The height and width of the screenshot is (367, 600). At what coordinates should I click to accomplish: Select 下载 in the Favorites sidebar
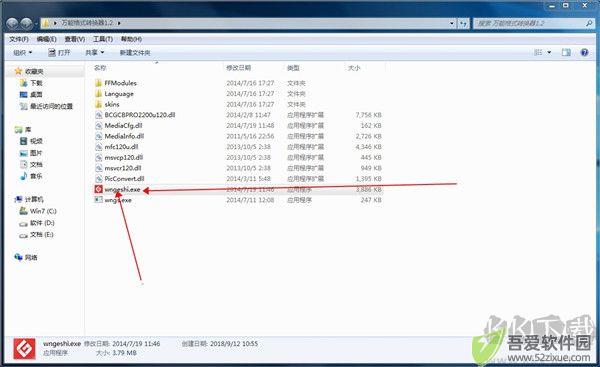click(36, 83)
